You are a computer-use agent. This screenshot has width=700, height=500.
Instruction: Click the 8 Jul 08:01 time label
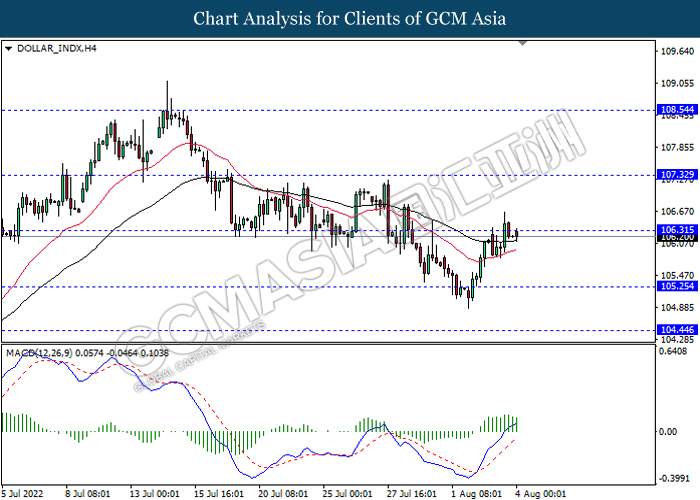(88, 494)
